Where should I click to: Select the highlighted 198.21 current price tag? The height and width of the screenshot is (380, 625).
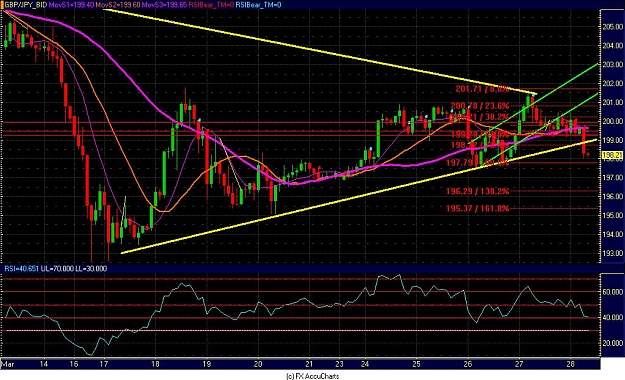tap(612, 156)
